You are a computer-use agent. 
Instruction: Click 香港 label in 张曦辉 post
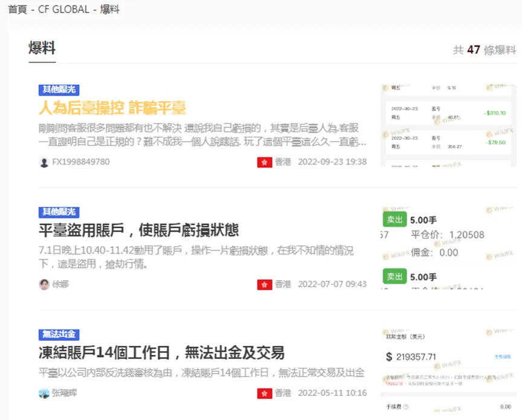coord(283,393)
